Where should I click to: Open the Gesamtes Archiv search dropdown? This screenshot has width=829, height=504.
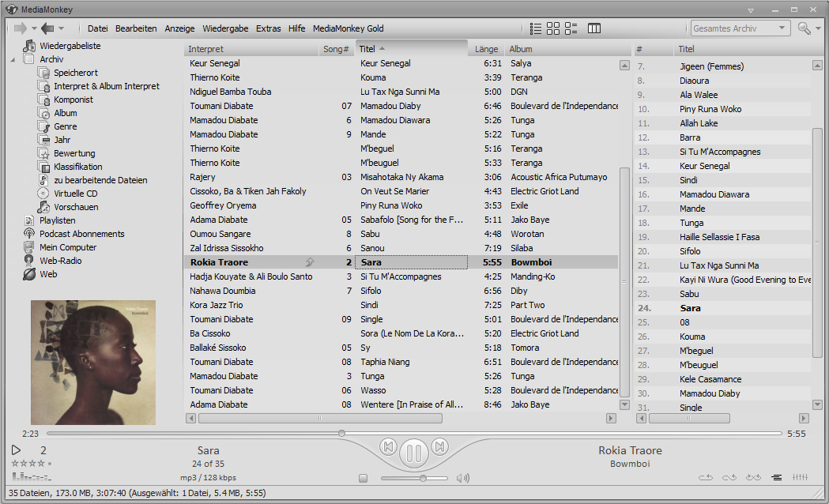[782, 28]
